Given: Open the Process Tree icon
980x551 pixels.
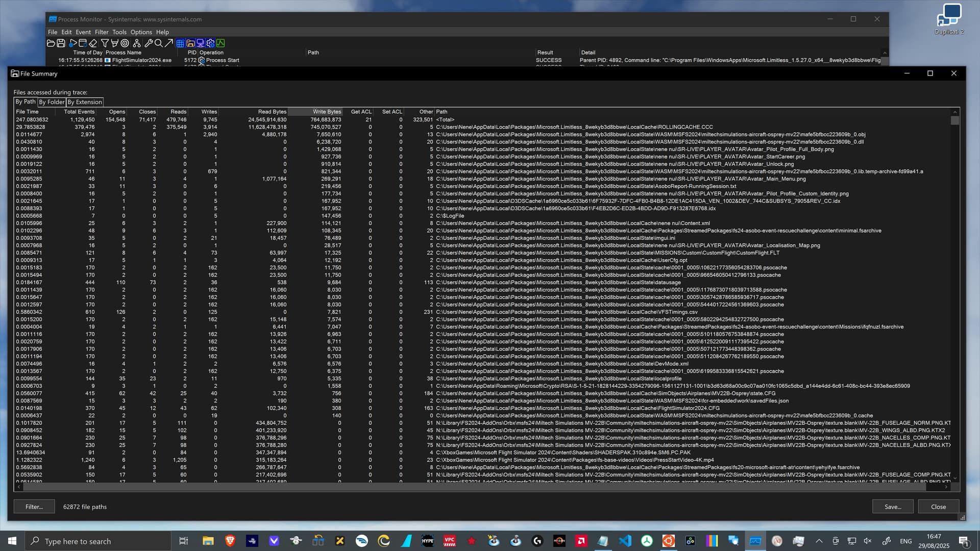Looking at the screenshot, I should tap(137, 43).
